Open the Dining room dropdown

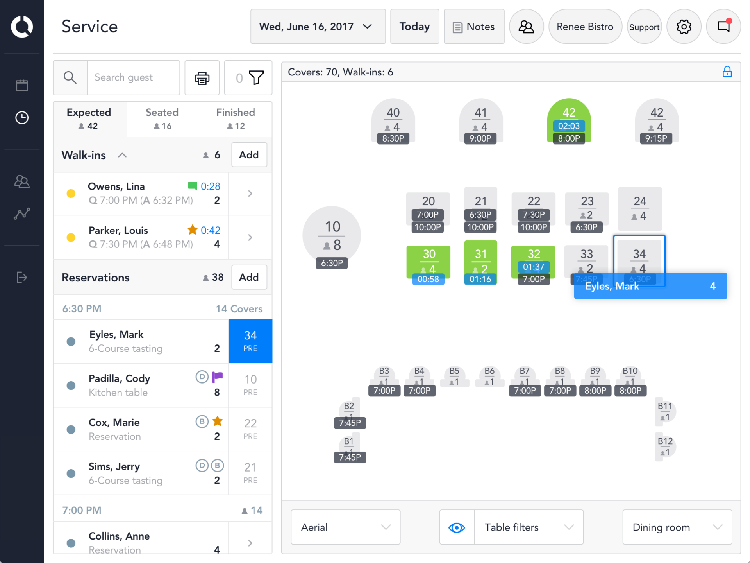(676, 527)
